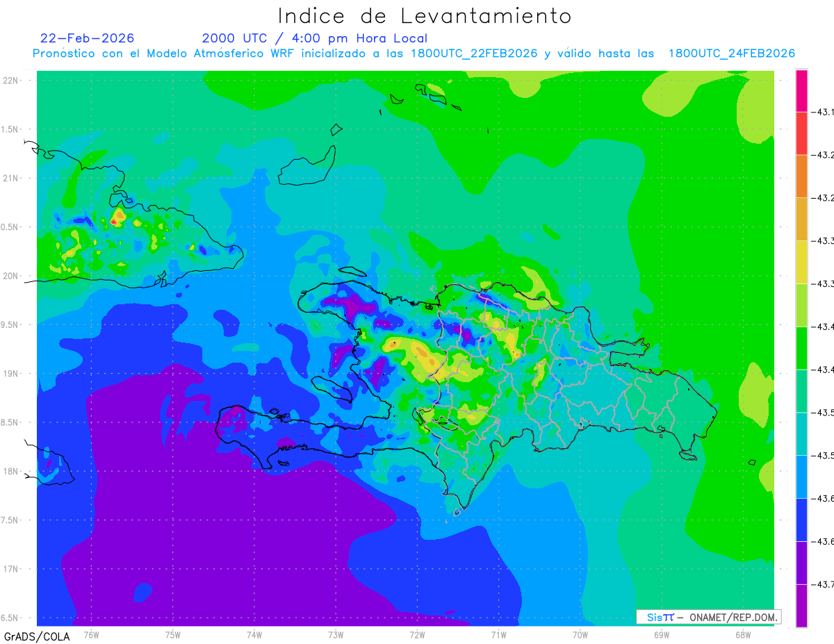This screenshot has width=834, height=644.
Task: Click the "71W" longitude label
Action: (498, 634)
